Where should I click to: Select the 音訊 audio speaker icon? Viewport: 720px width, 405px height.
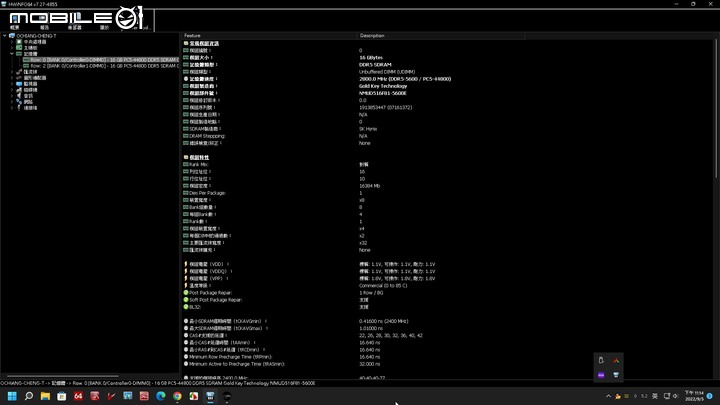(19, 96)
